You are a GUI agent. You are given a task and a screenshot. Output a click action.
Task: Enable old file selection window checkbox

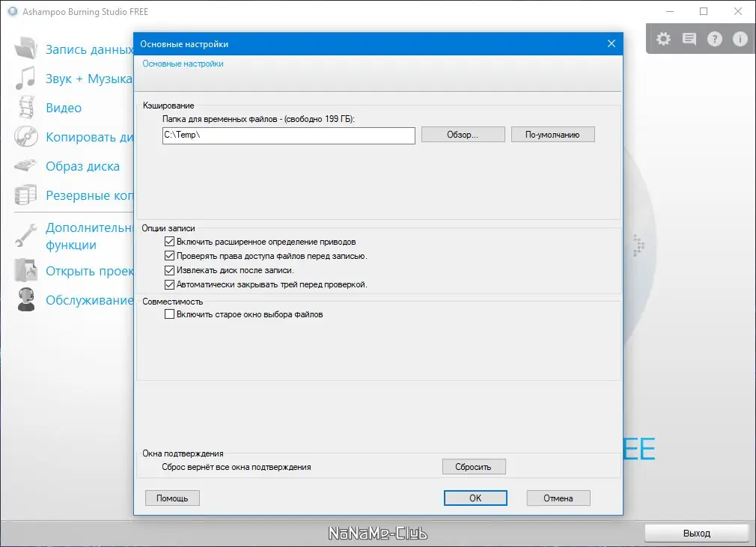(169, 314)
